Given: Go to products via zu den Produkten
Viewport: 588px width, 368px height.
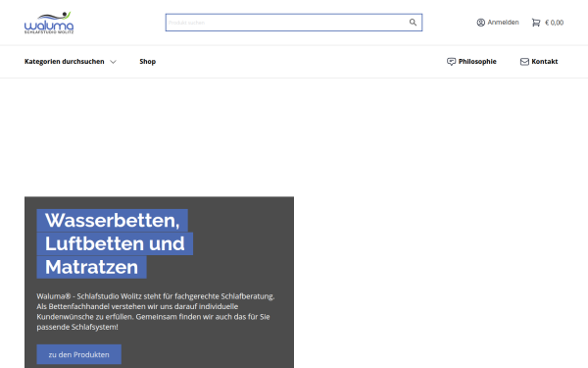Looking at the screenshot, I should (78, 354).
